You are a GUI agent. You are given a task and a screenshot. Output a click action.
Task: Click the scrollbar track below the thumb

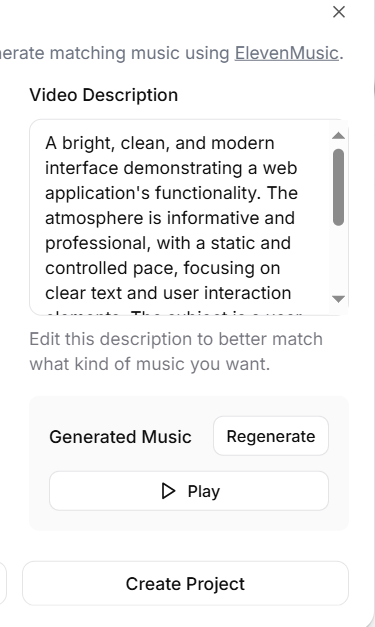click(x=339, y=260)
